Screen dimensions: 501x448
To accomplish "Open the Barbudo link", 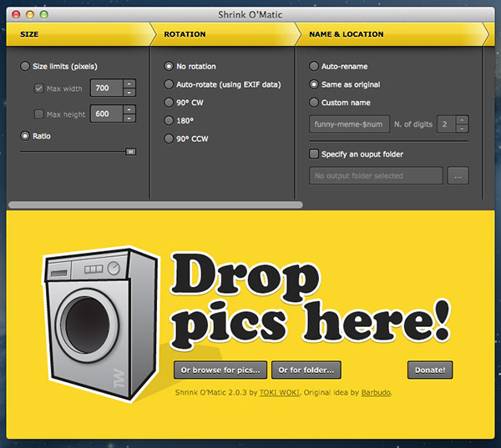I will pyautogui.click(x=376, y=392).
